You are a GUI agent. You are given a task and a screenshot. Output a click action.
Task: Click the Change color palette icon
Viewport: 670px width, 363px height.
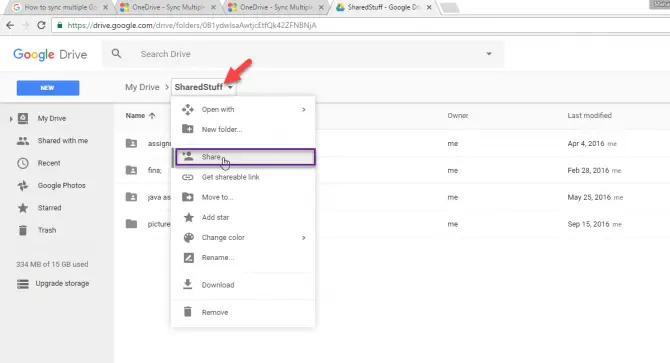(x=188, y=237)
